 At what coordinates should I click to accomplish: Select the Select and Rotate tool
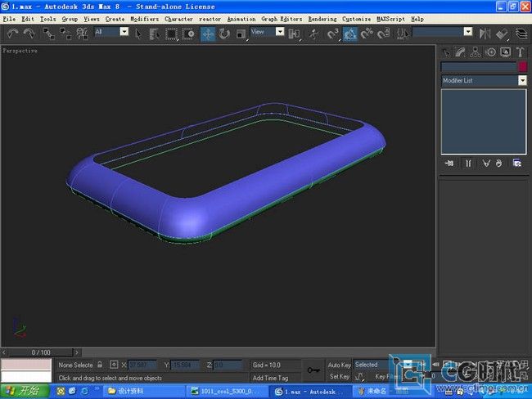[x=224, y=34]
